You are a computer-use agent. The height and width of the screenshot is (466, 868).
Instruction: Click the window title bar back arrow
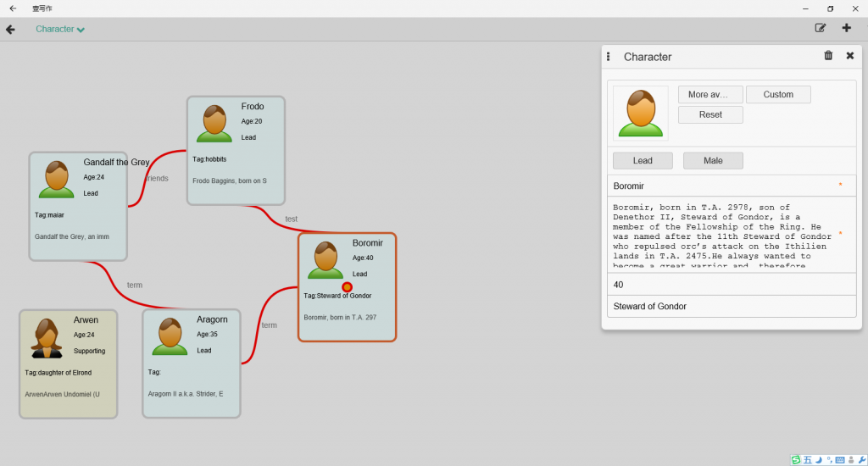pyautogui.click(x=13, y=8)
